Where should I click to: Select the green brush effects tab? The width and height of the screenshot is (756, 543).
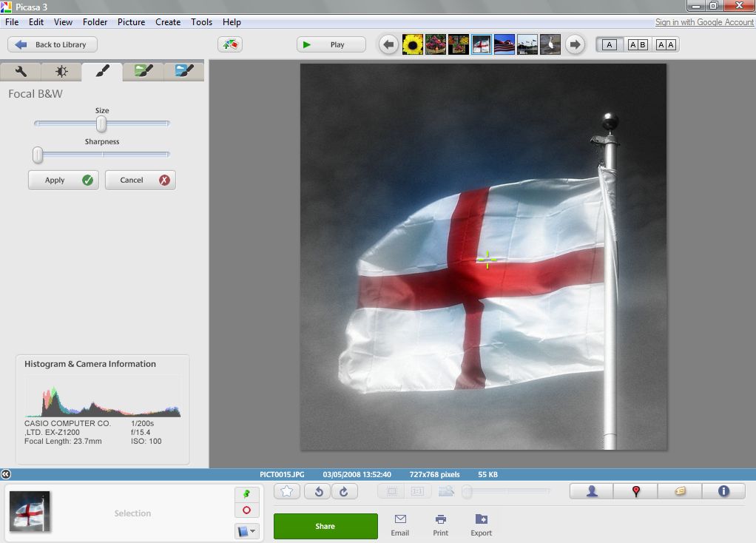coord(143,71)
